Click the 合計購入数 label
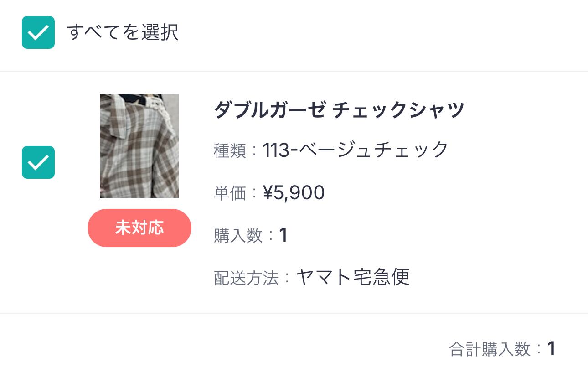Viewport: 588px width, 378px height. pos(490,349)
